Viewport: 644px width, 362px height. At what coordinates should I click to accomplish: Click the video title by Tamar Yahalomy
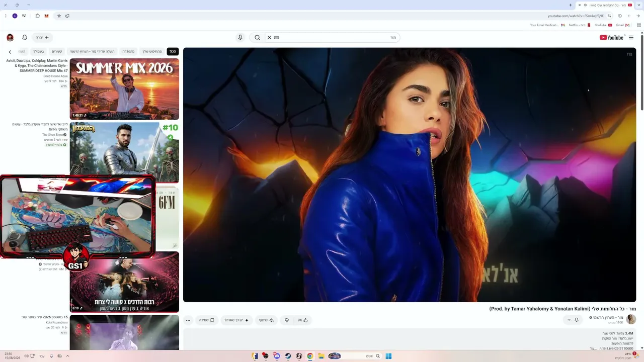click(x=562, y=309)
